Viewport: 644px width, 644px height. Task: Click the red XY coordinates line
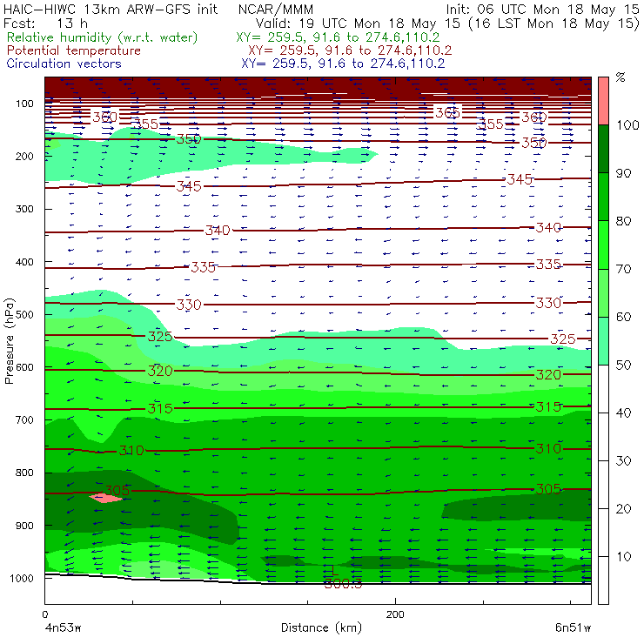(x=350, y=50)
